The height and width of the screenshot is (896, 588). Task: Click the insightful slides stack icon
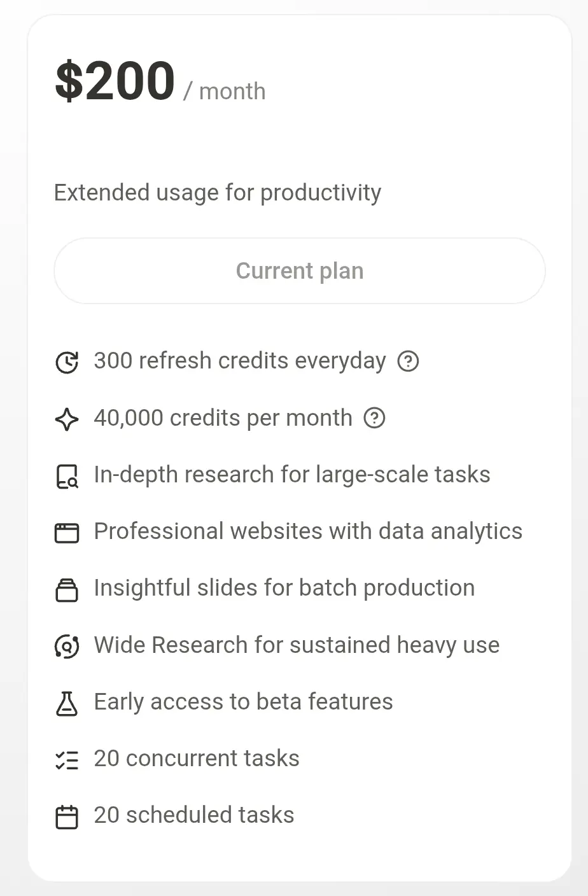[67, 590]
